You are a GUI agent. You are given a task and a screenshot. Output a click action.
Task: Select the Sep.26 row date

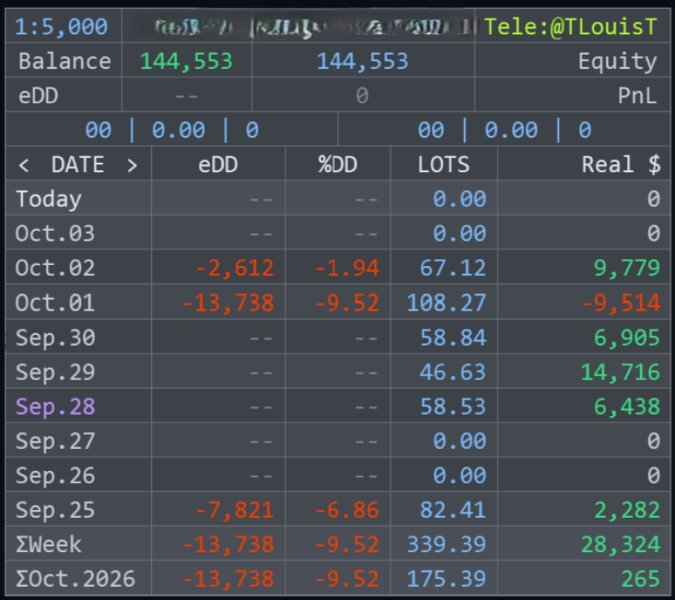tap(55, 476)
